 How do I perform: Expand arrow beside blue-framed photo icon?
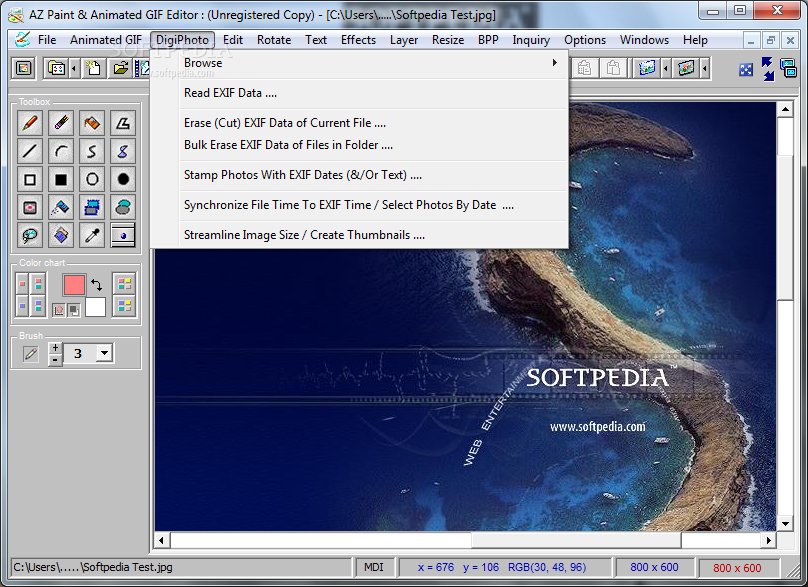click(x=666, y=68)
